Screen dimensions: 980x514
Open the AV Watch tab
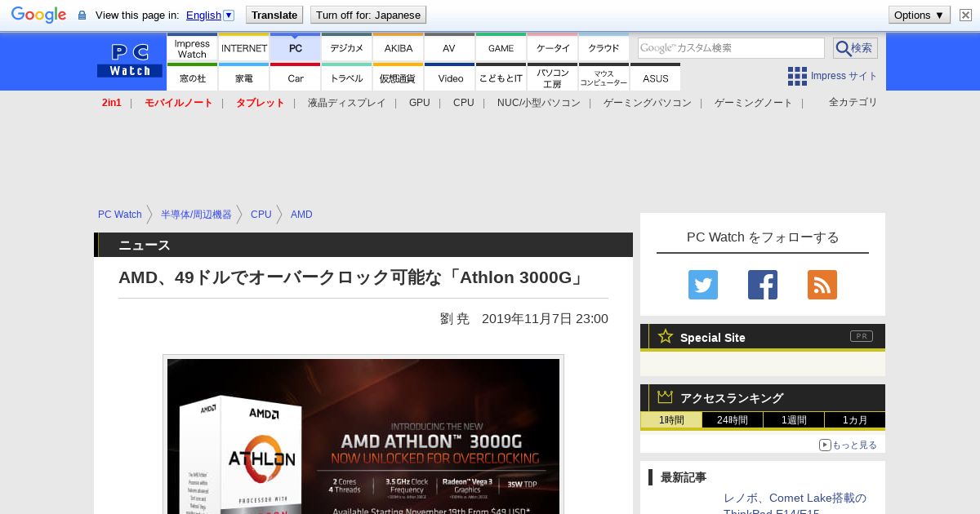tap(449, 48)
